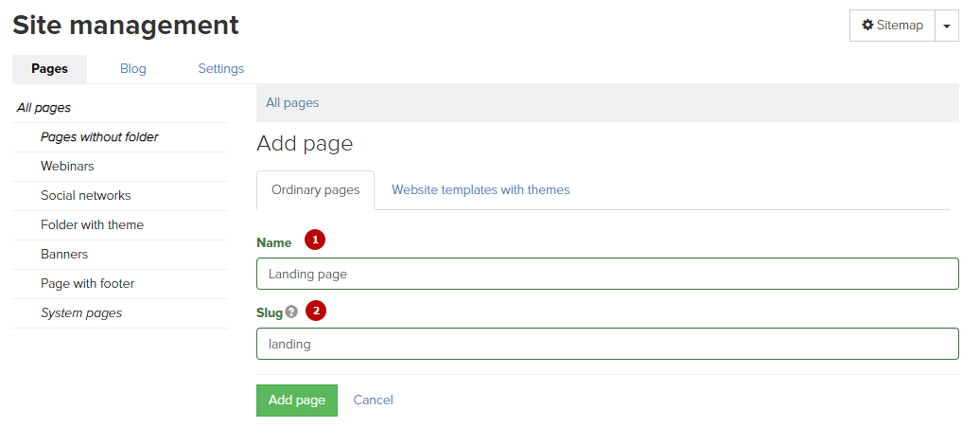Screen dimensions: 980x445
Task: Click the Name input field
Action: pos(607,274)
